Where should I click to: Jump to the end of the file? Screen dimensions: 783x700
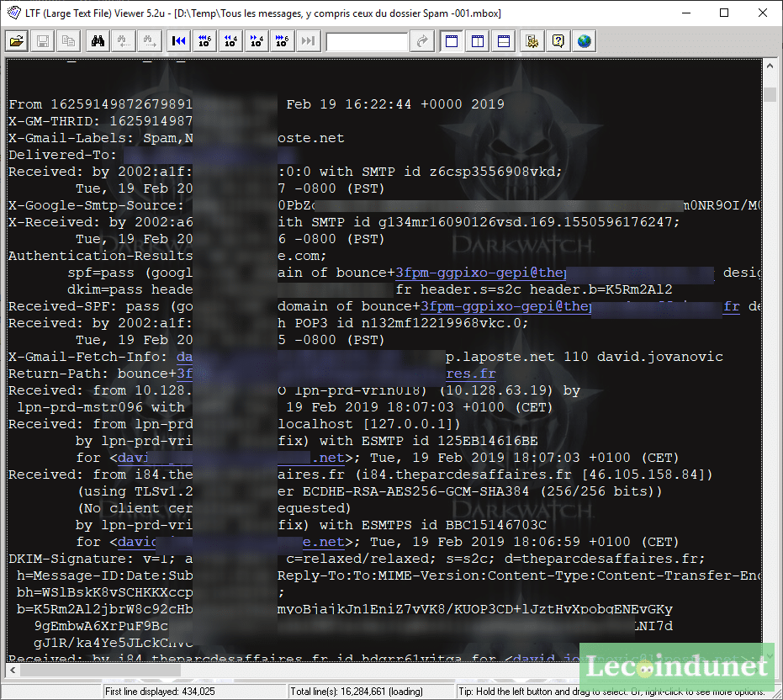(x=309, y=41)
